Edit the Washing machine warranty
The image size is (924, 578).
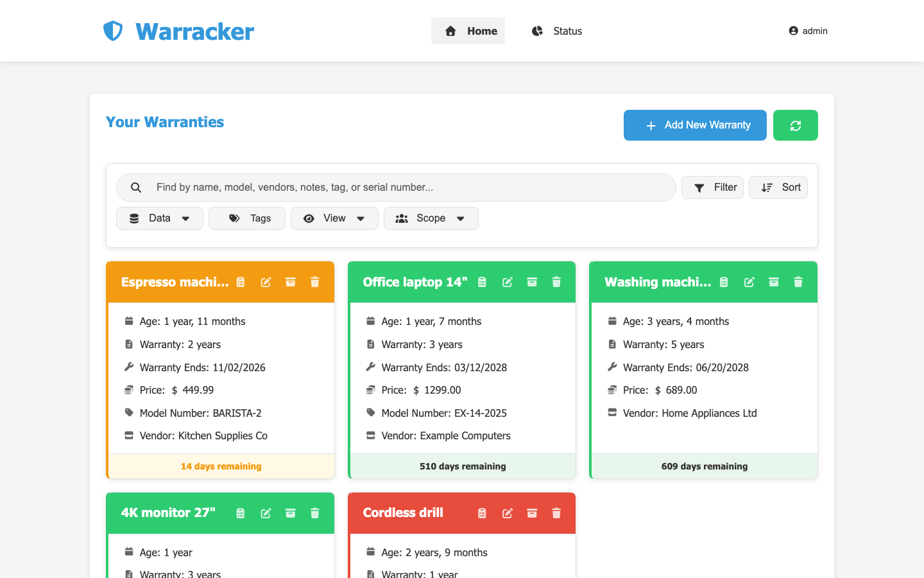click(x=749, y=282)
